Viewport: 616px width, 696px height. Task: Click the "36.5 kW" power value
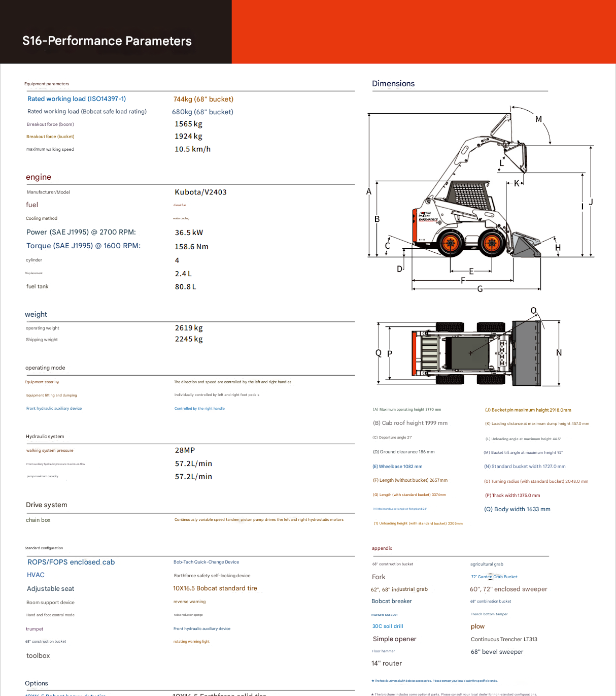(x=189, y=233)
